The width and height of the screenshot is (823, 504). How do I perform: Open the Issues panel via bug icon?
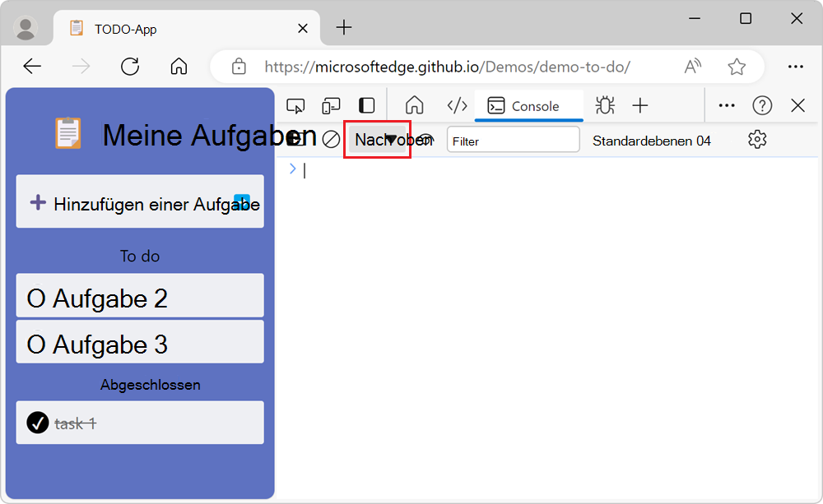tap(605, 105)
